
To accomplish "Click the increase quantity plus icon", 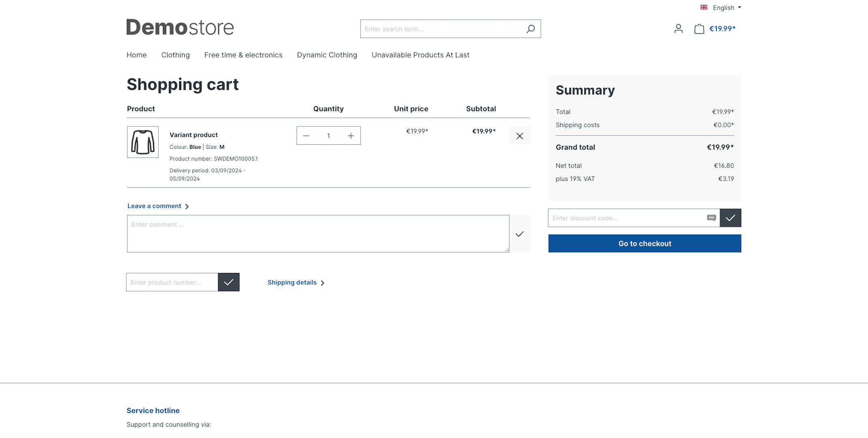I will [350, 135].
